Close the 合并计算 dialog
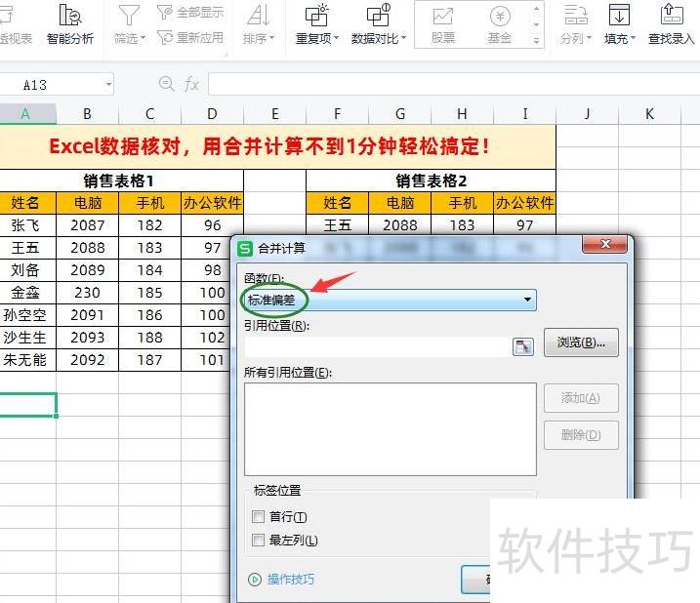The image size is (700, 603). coord(612,244)
